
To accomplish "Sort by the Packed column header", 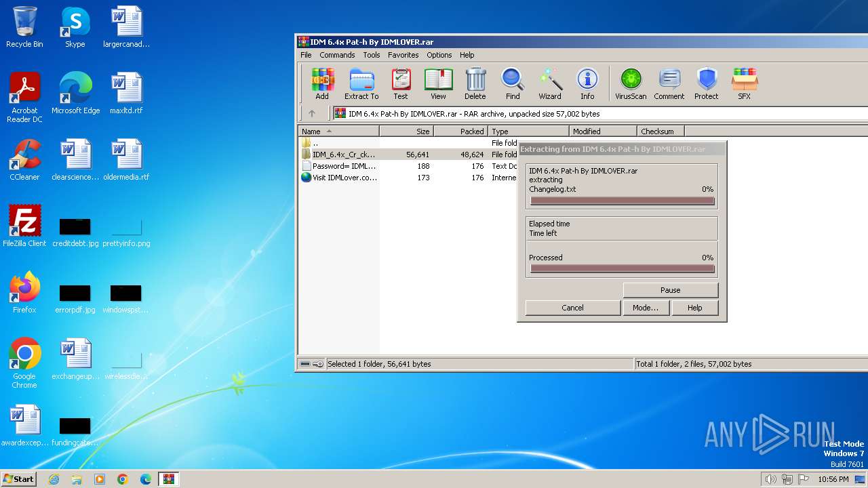I will click(x=461, y=131).
